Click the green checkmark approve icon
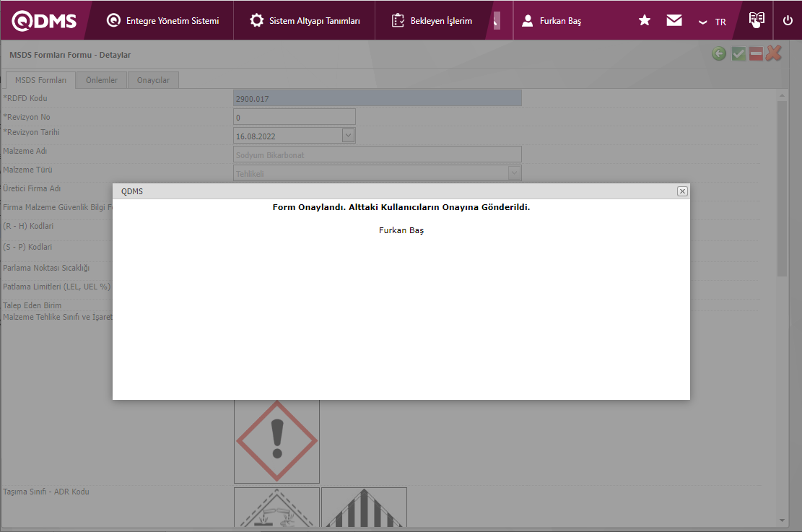 coord(738,53)
